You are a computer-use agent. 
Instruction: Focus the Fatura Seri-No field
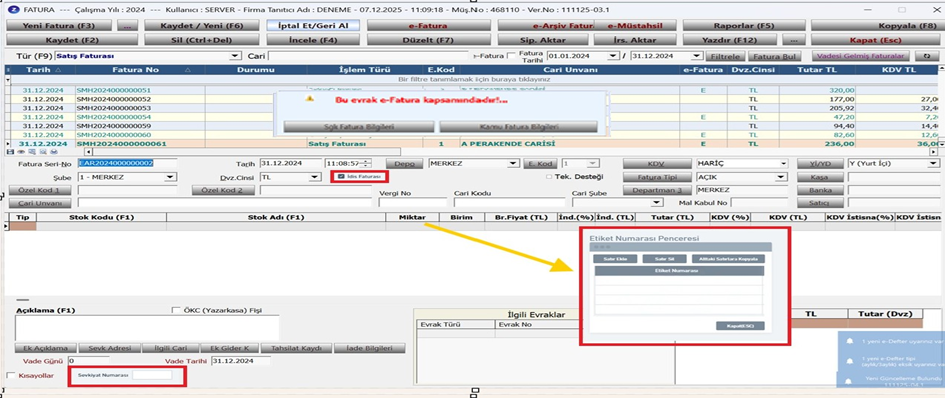point(127,164)
